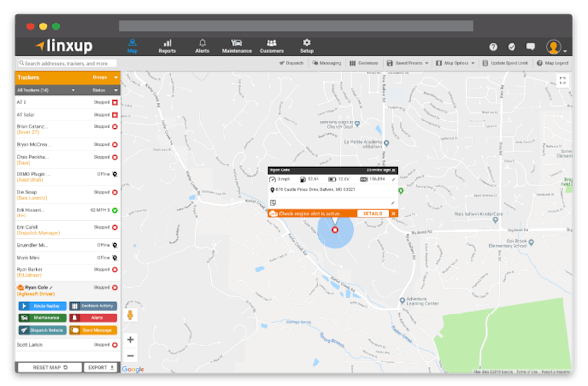The height and width of the screenshot is (386, 588).
Task: Click the EXPORT button
Action: 101,367
